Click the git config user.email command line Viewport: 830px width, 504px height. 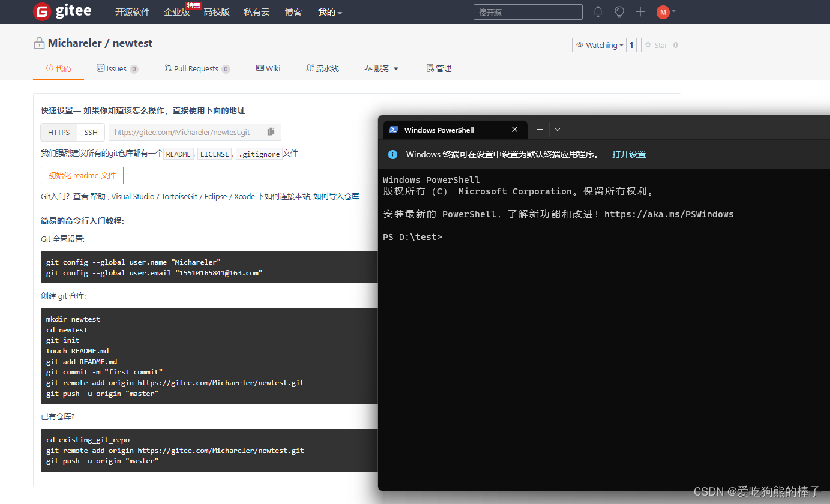(x=154, y=273)
